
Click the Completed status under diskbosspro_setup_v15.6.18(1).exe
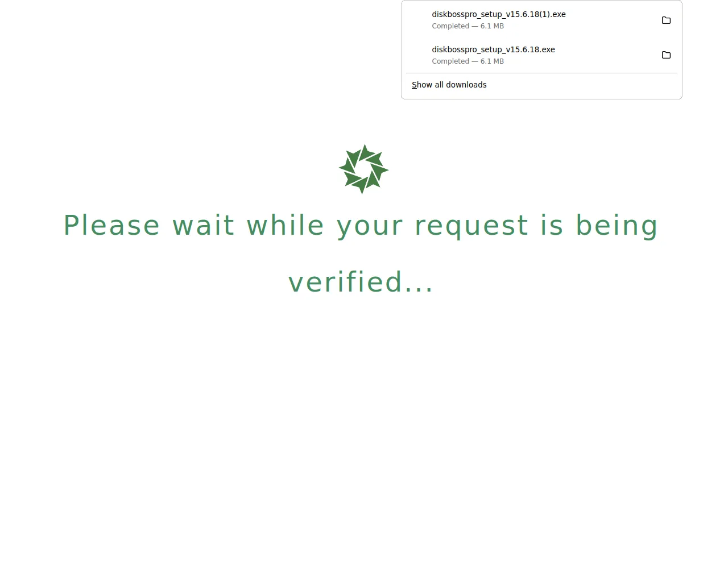(450, 26)
